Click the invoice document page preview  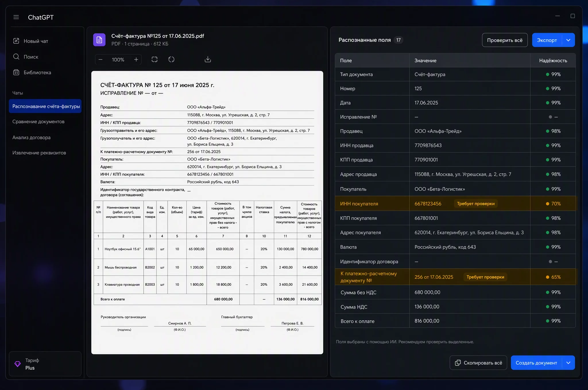207,212
